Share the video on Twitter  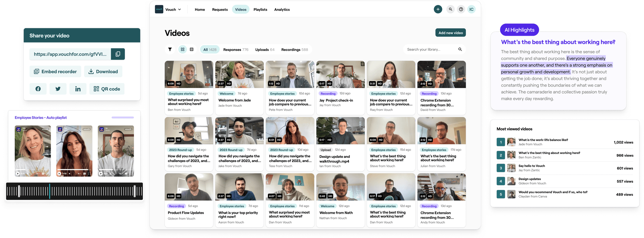coord(58,89)
